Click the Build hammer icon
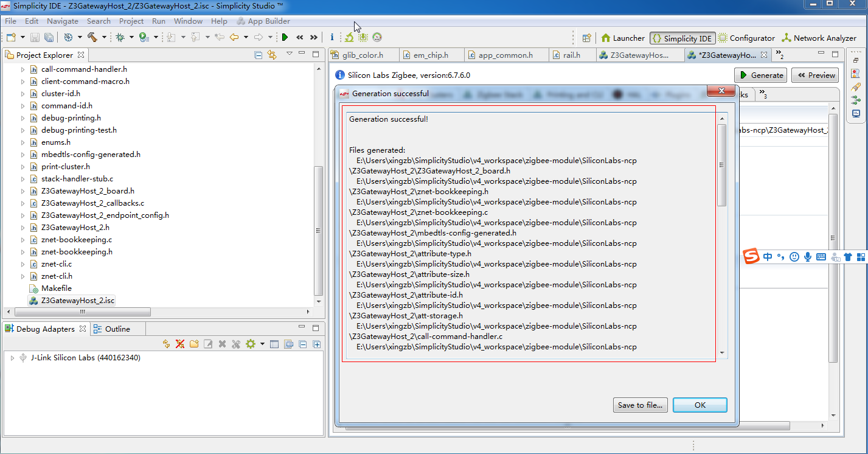The height and width of the screenshot is (454, 868). point(92,37)
